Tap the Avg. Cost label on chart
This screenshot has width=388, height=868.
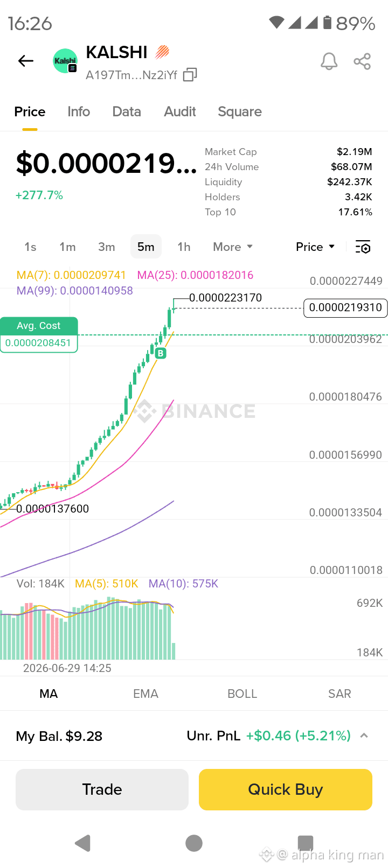point(39,326)
